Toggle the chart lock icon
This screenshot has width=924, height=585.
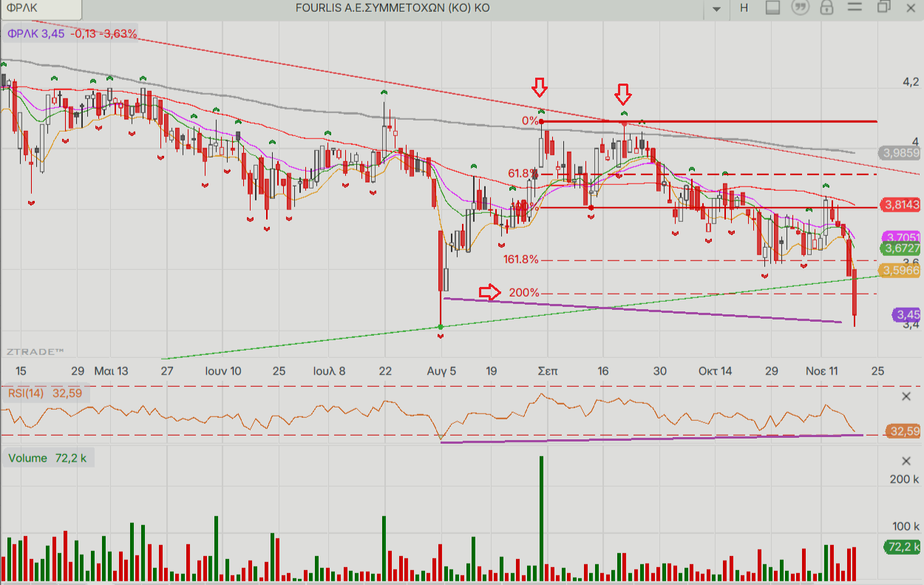(x=827, y=7)
